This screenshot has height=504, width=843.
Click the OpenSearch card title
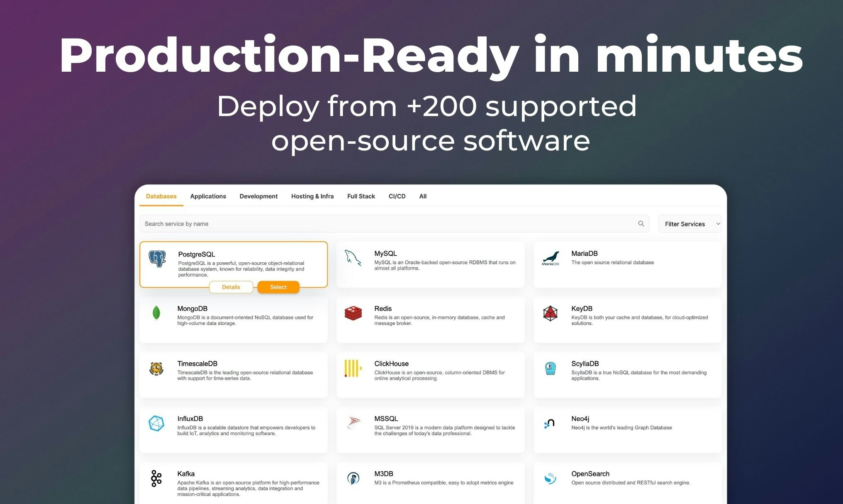[590, 474]
